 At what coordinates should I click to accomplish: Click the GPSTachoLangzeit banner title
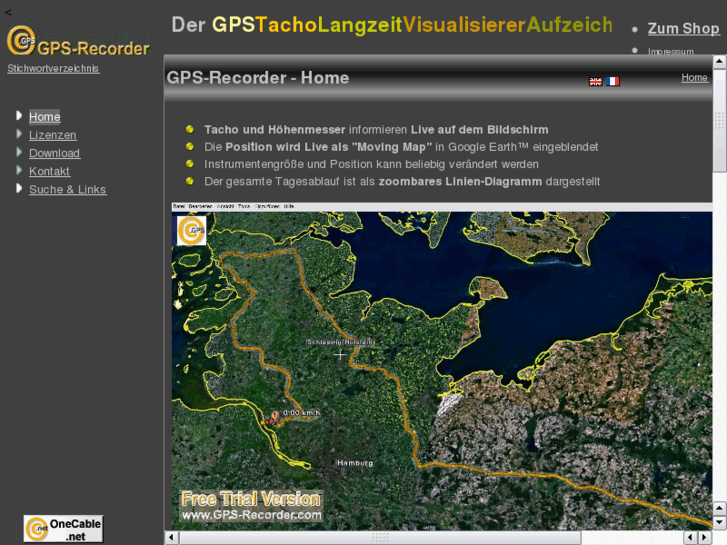(x=392, y=25)
